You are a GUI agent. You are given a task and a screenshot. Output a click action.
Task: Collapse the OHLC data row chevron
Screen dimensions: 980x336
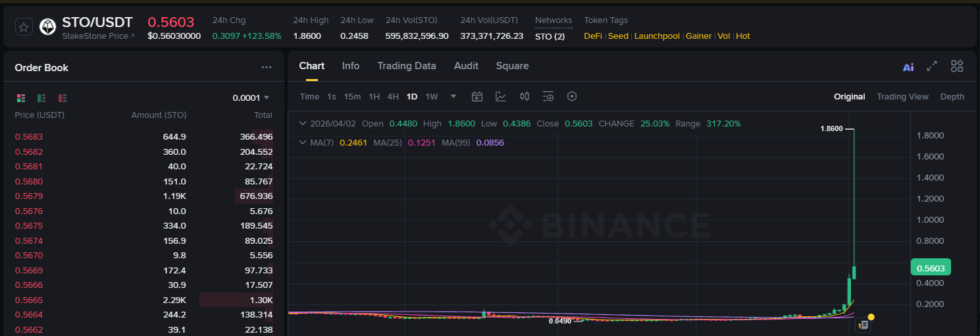point(303,123)
